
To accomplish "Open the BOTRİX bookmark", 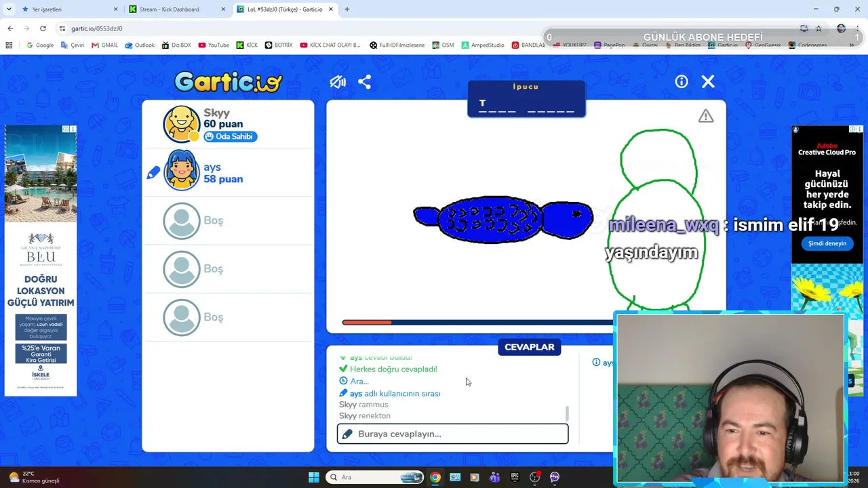I will pos(279,45).
